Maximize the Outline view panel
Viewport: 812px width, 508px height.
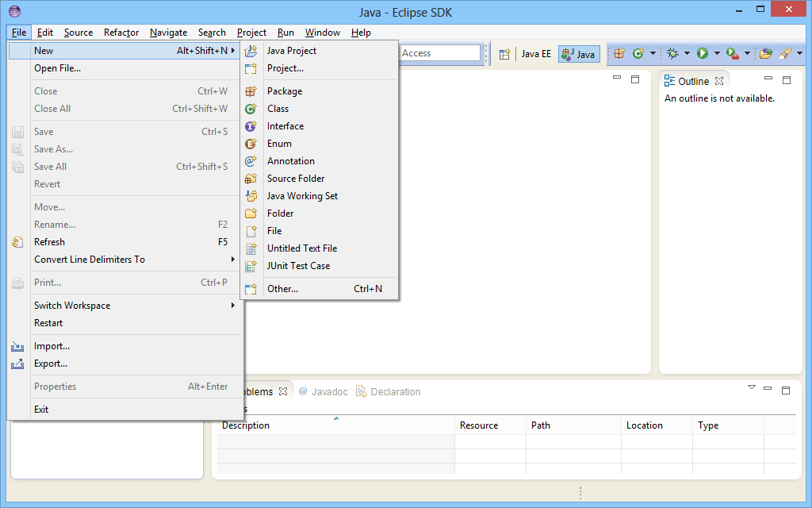(787, 80)
